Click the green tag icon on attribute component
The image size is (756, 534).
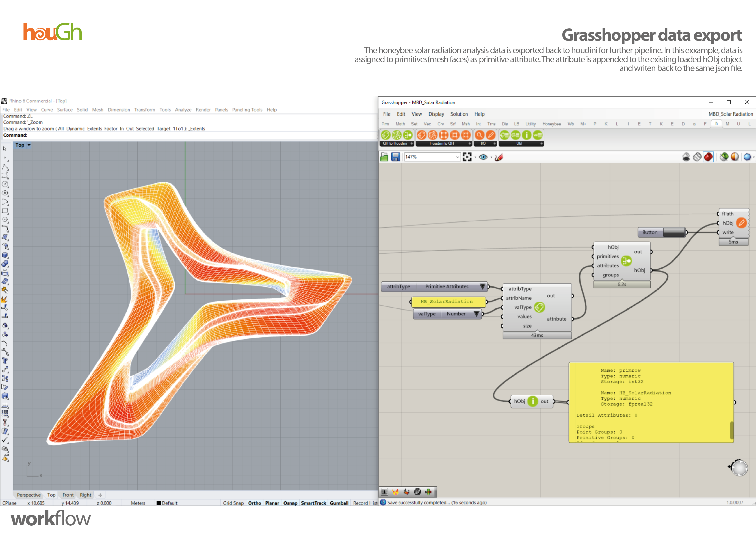click(x=539, y=307)
